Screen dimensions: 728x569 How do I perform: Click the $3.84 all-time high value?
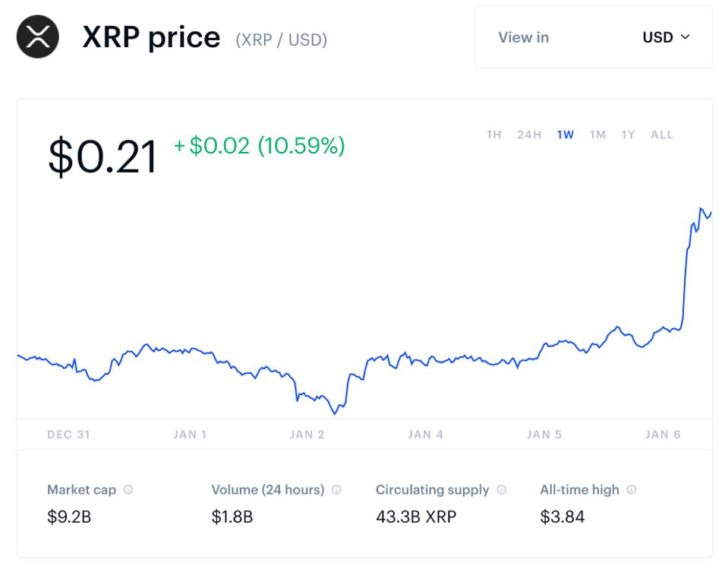[x=563, y=516]
